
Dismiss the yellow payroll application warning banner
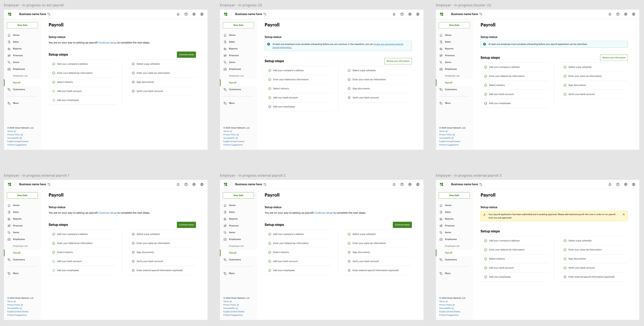click(x=624, y=214)
